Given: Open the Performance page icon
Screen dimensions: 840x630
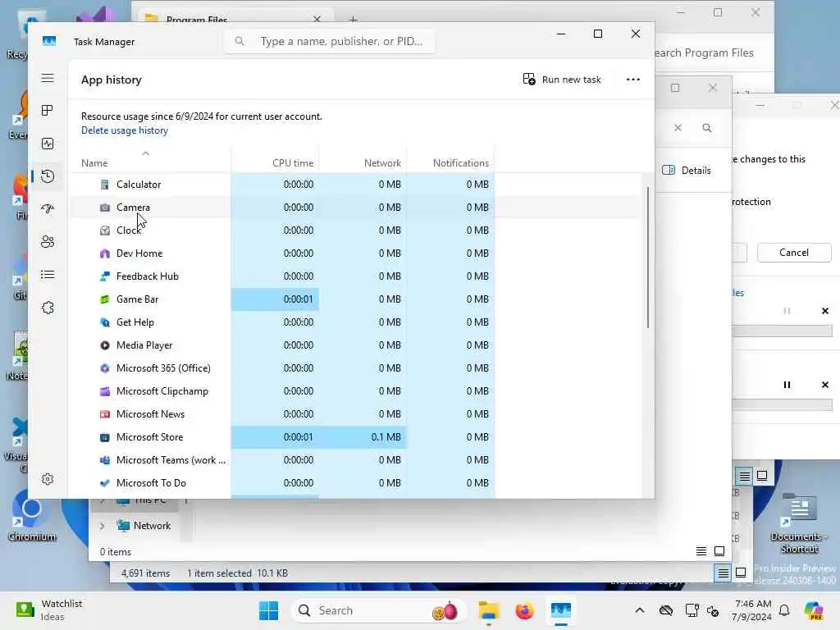Looking at the screenshot, I should [x=48, y=144].
